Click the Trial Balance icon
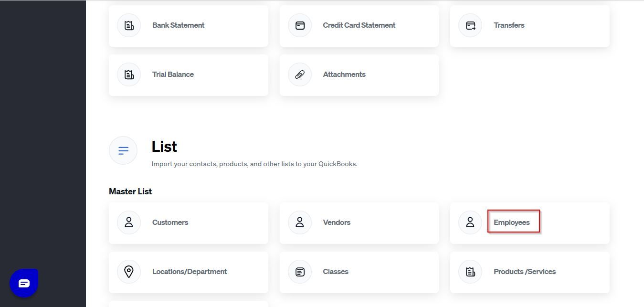The width and height of the screenshot is (644, 307). click(x=129, y=74)
